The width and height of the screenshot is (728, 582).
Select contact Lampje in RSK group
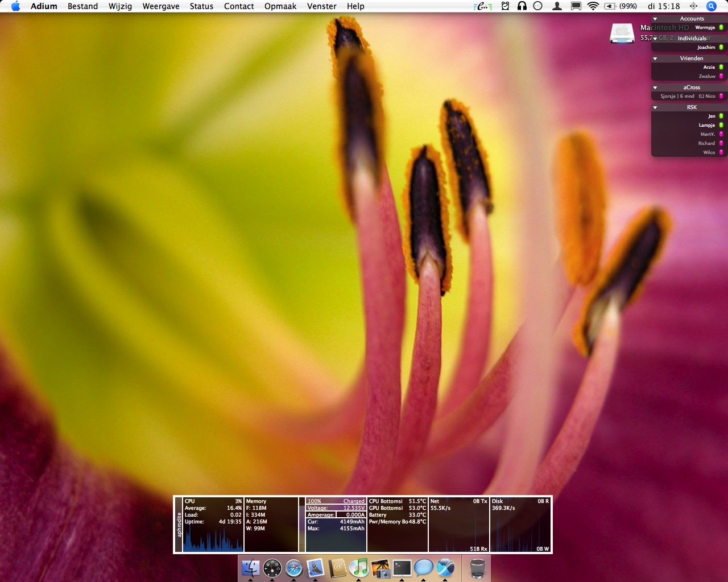[x=706, y=125]
